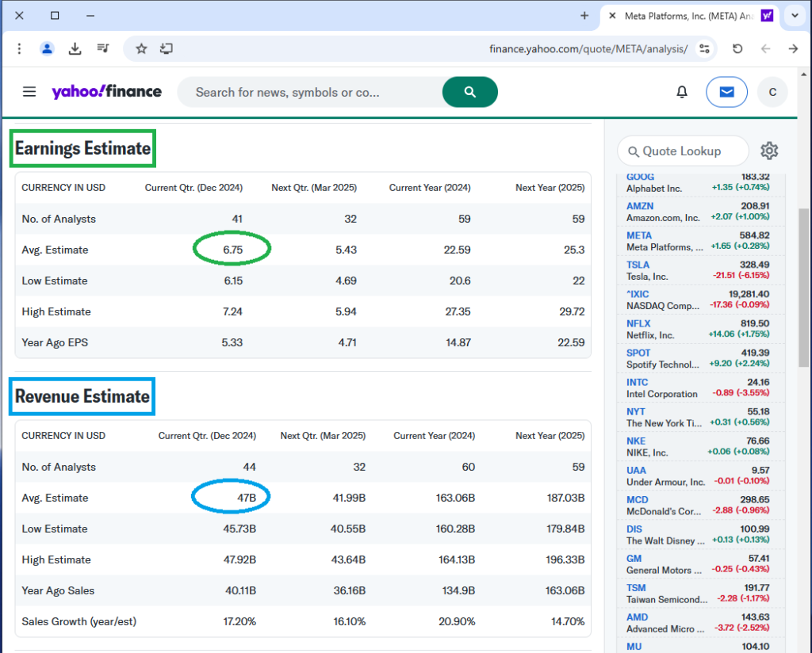The height and width of the screenshot is (653, 812).
Task: Select sales growth value 17.20%
Action: coord(239,621)
